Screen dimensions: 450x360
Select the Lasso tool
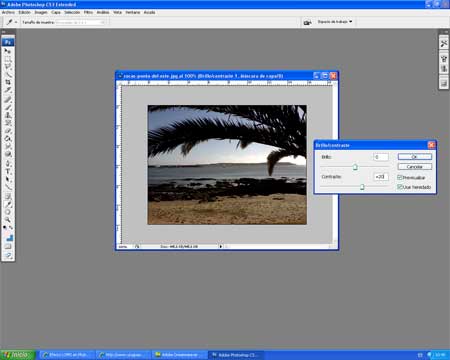click(x=8, y=67)
